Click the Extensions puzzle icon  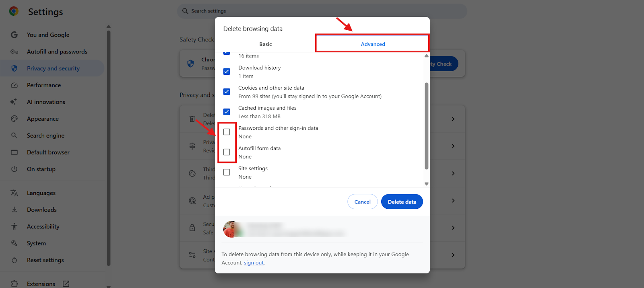(x=14, y=284)
